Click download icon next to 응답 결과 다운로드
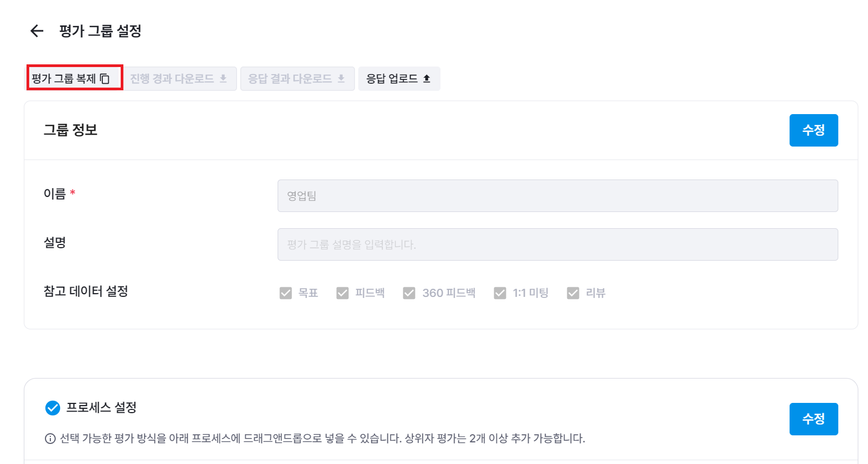Image resolution: width=868 pixels, height=464 pixels. click(341, 79)
